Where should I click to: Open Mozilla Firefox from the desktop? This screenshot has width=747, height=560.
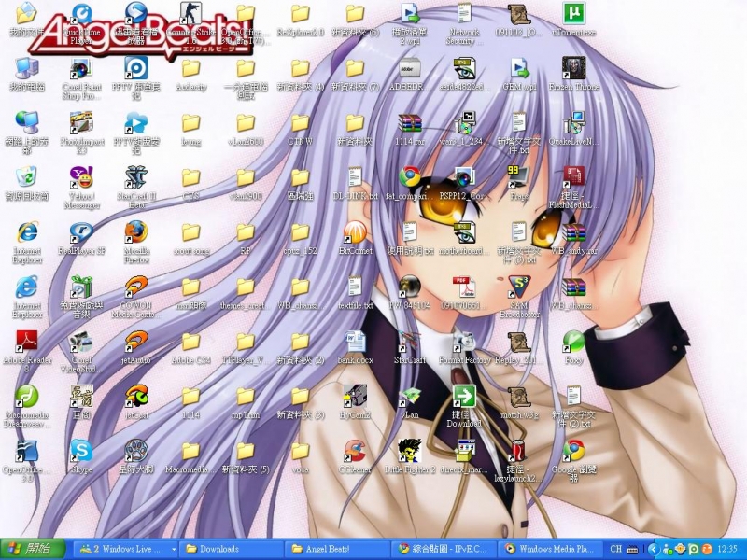(136, 232)
